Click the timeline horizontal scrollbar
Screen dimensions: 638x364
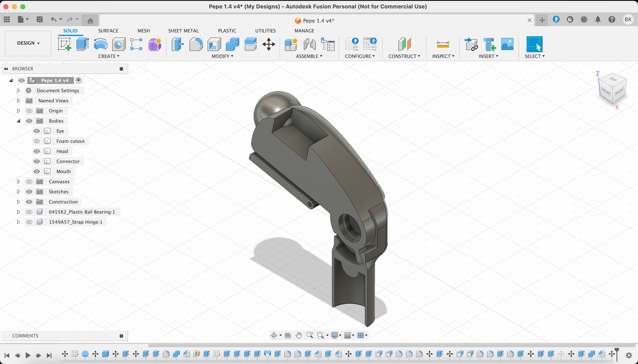(x=392, y=345)
